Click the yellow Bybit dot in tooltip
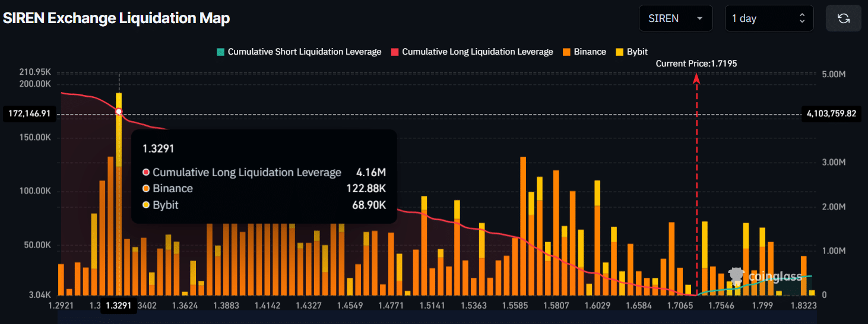 tap(146, 205)
